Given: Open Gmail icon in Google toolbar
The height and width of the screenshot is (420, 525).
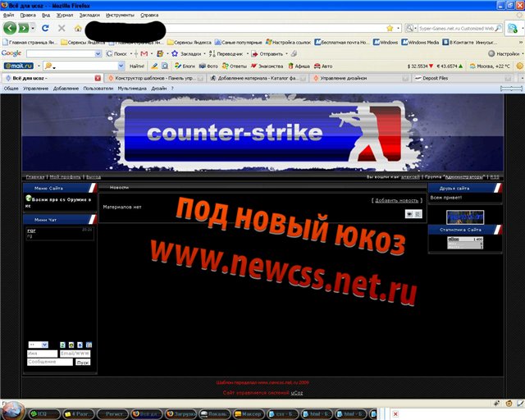Looking at the screenshot, I should [144, 53].
